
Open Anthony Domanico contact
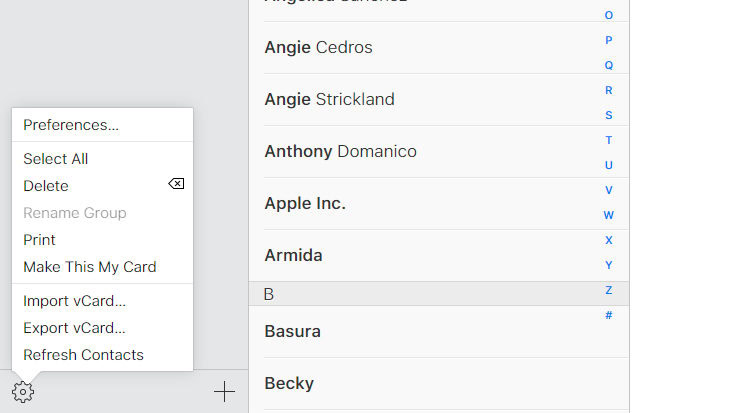pos(340,151)
